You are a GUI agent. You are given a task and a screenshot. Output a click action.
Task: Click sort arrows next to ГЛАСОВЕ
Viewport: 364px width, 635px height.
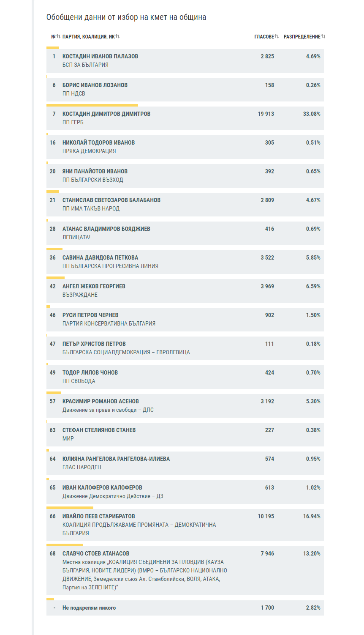click(x=277, y=36)
